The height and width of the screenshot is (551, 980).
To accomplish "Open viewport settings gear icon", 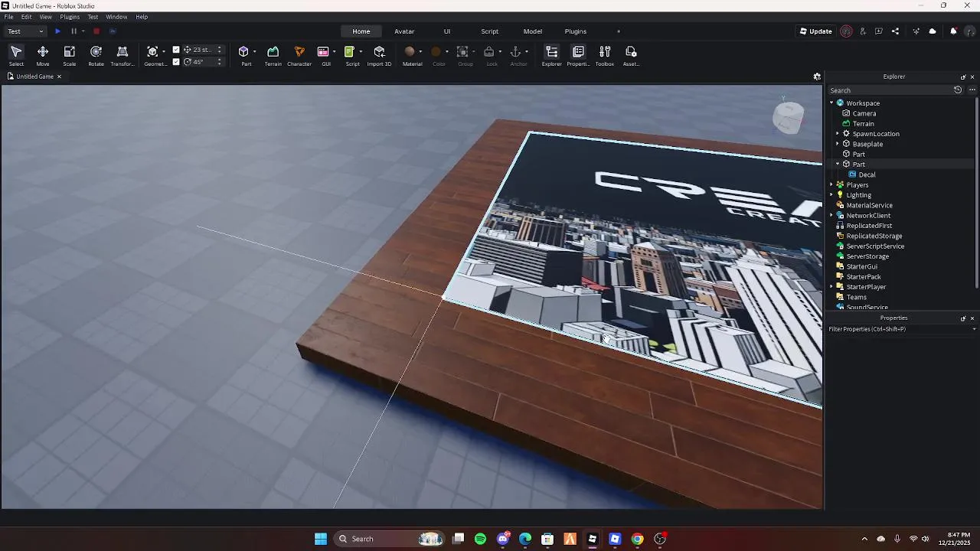I will [x=817, y=77].
